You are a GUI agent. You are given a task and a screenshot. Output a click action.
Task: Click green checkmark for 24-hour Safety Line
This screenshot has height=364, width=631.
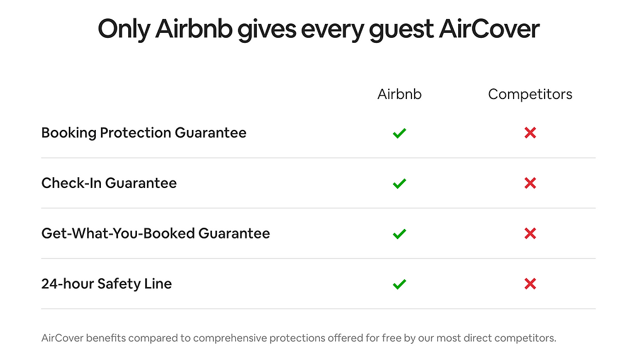point(399,285)
